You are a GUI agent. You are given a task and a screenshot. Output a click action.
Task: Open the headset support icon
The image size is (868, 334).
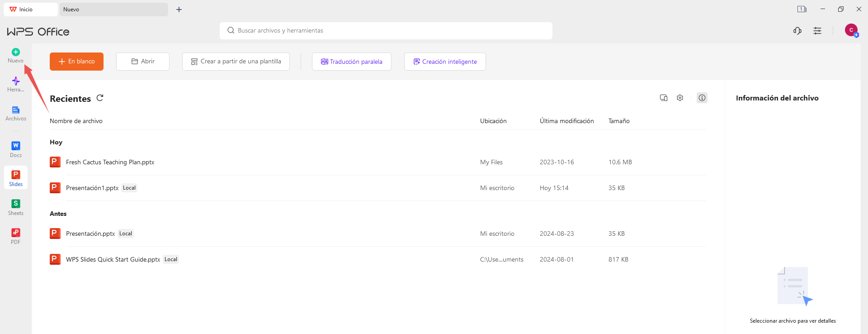pyautogui.click(x=797, y=31)
